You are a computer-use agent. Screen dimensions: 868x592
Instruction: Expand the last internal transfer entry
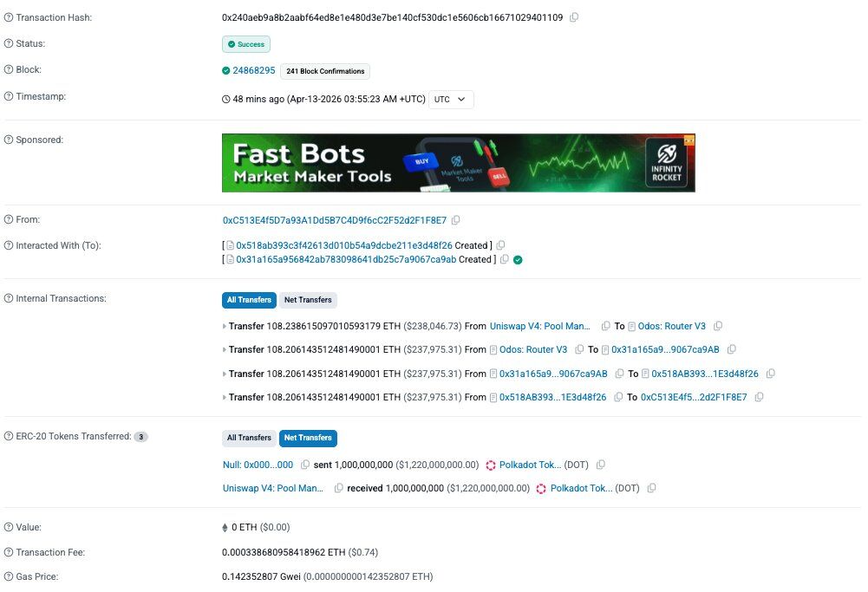click(x=225, y=397)
